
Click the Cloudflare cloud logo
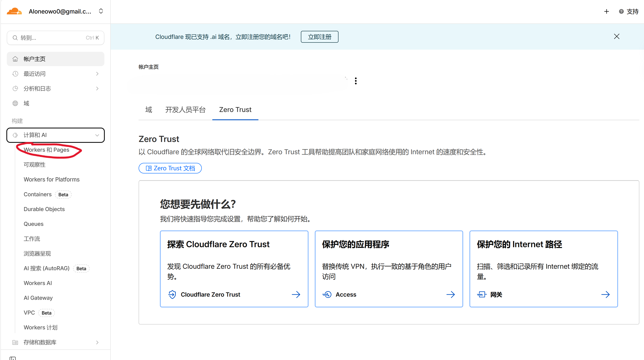tap(14, 11)
